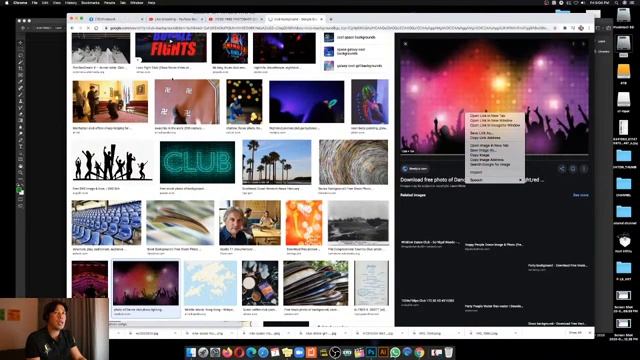Select 'Save Link As...' in context menu
The width and height of the screenshot is (640, 360).
pyautogui.click(x=481, y=133)
